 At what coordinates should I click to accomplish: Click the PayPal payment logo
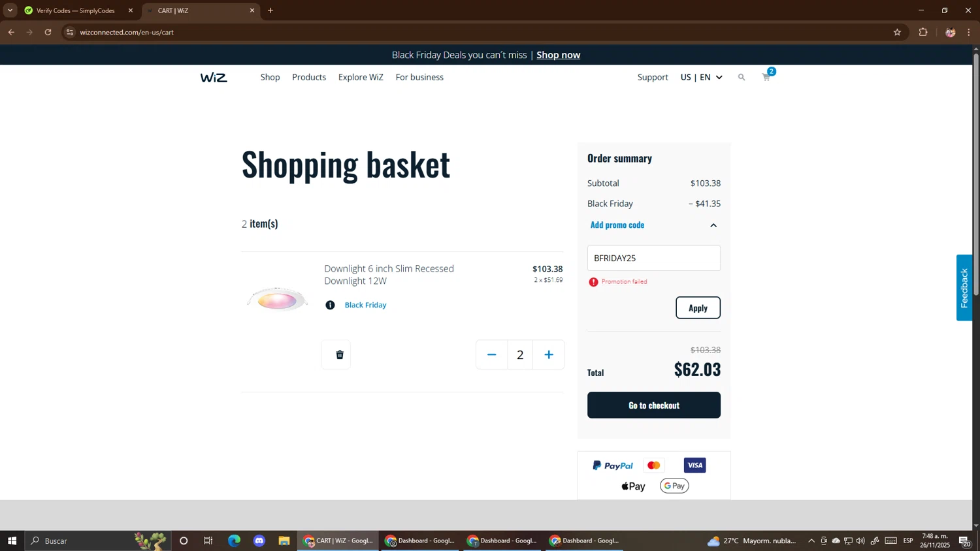pos(613,465)
